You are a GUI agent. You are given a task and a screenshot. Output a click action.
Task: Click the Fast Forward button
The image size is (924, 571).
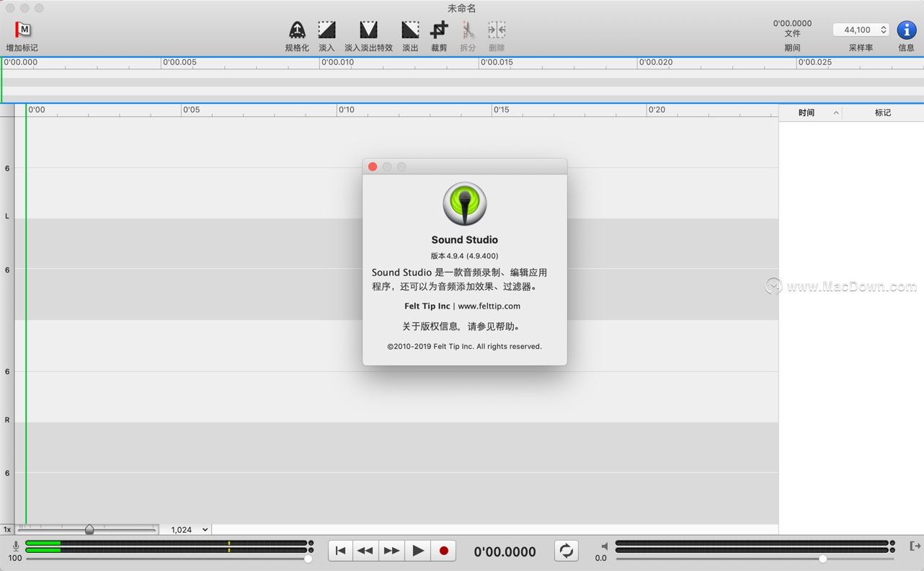click(391, 551)
